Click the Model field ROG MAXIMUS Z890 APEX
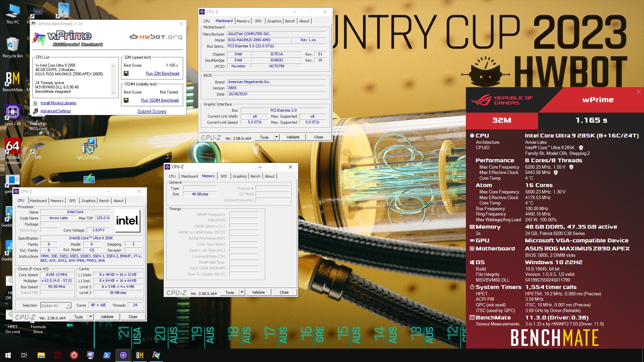Screen dimensions: 644x362 tap(259, 40)
